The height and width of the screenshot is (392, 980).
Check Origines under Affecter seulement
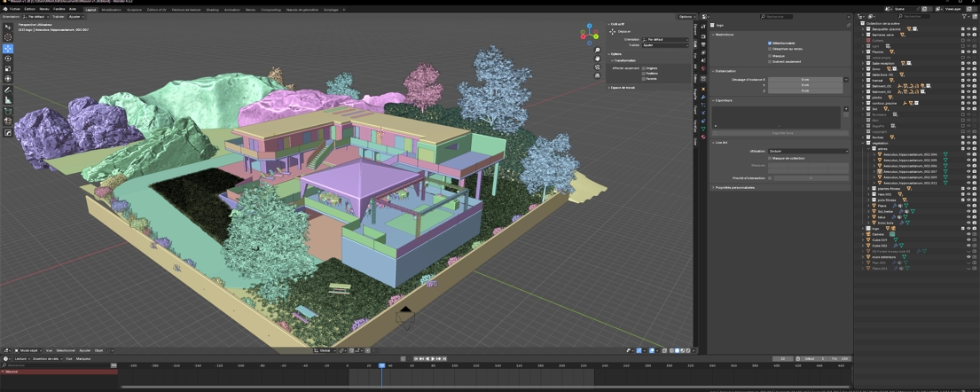643,67
